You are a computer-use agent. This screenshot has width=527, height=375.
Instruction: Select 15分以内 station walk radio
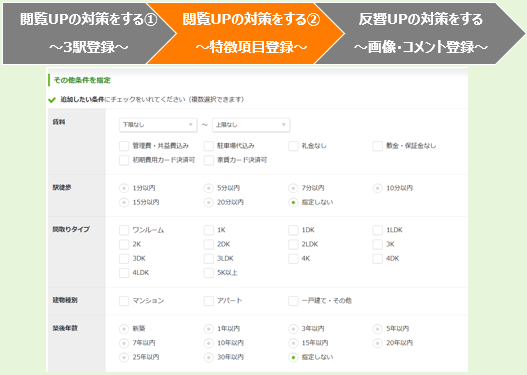pos(124,202)
